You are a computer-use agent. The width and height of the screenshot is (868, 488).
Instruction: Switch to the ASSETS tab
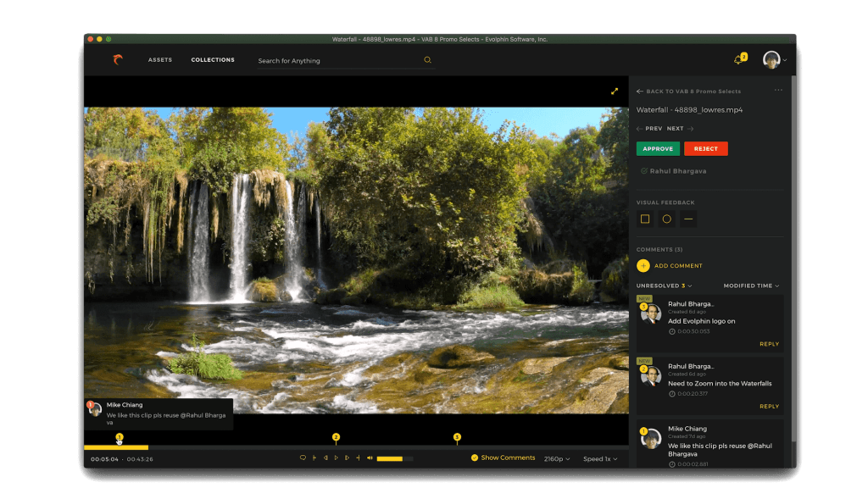tap(160, 59)
